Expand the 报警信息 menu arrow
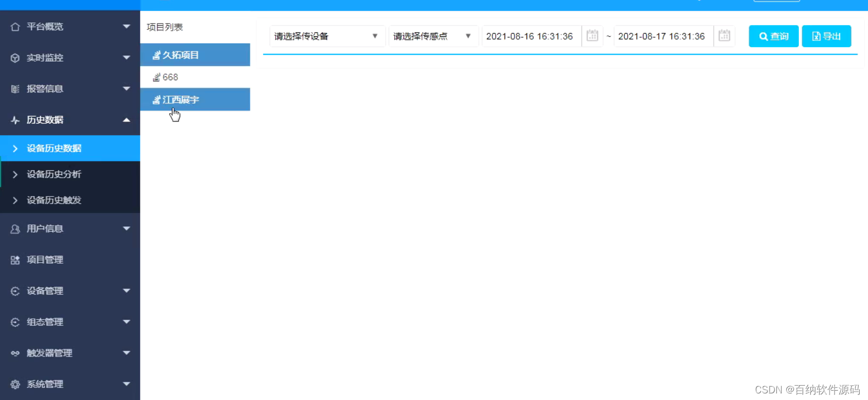 pyautogui.click(x=127, y=89)
